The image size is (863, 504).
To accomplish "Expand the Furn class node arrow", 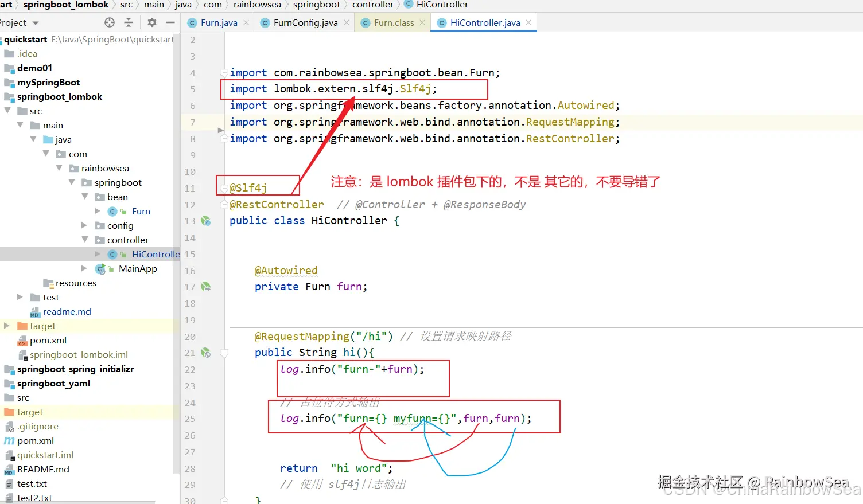I will (98, 210).
